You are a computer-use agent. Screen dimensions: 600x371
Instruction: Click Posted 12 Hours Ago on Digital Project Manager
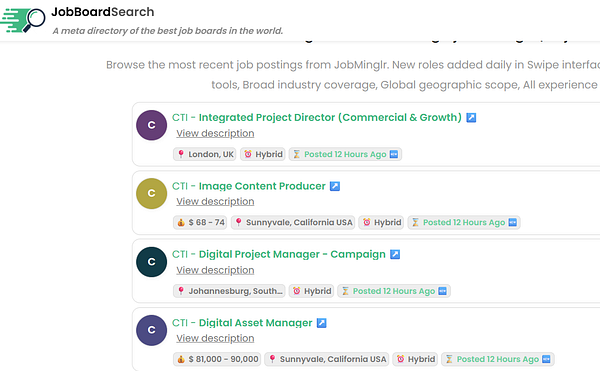click(394, 291)
